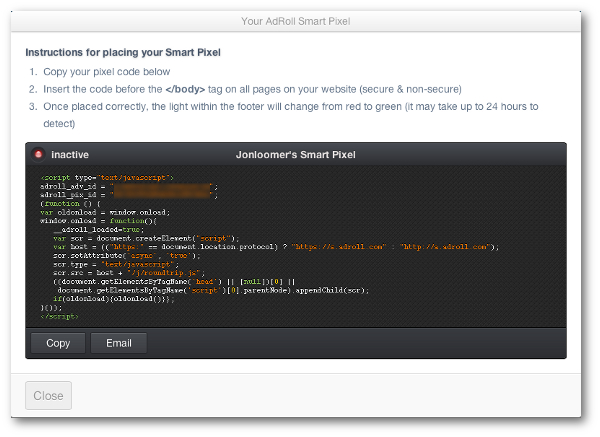Click the '/j/roundtrip.js' string
This screenshot has width=600, height=437.
point(165,273)
